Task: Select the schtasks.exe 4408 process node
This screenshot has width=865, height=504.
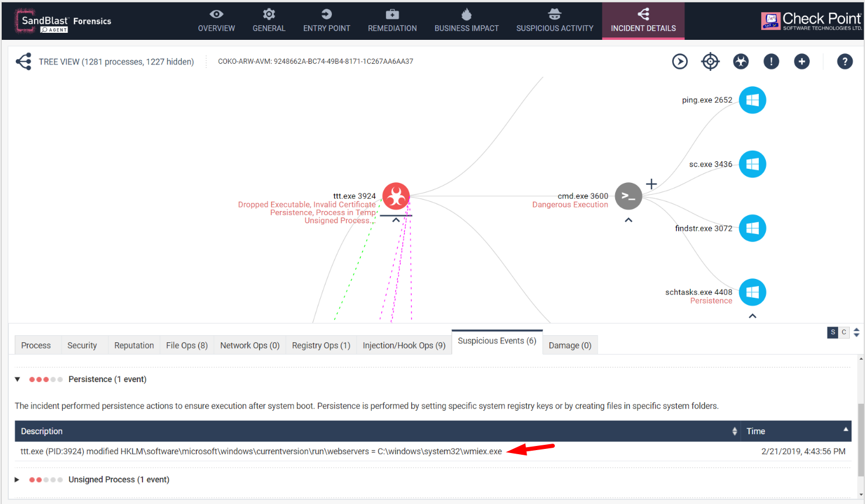Action: coord(752,292)
